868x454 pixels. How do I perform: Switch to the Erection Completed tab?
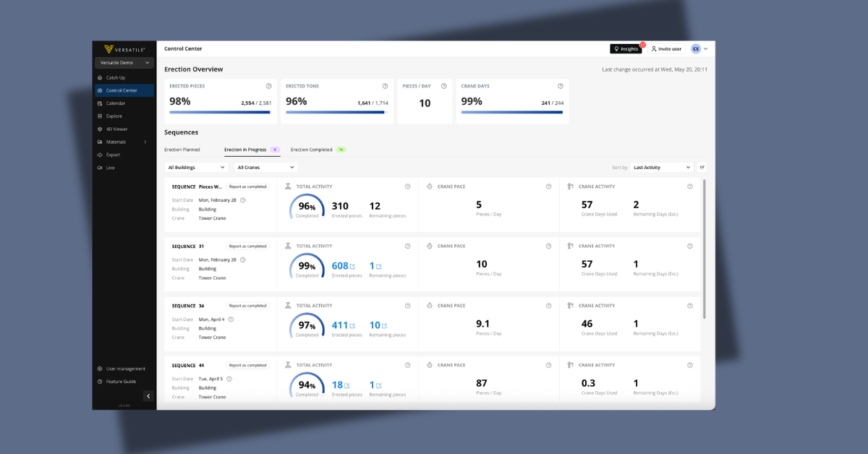(x=318, y=150)
